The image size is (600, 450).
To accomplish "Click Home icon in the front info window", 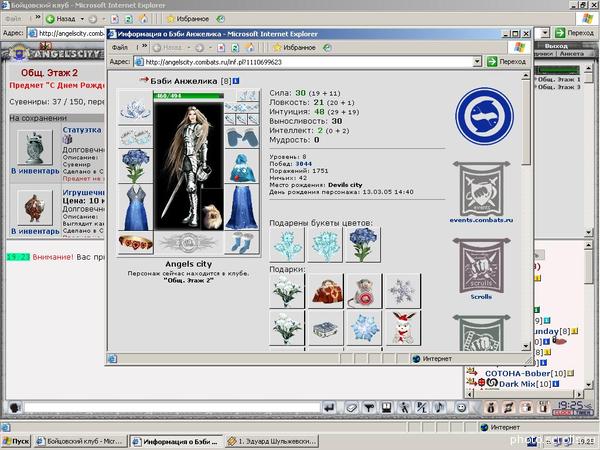I will (x=249, y=47).
